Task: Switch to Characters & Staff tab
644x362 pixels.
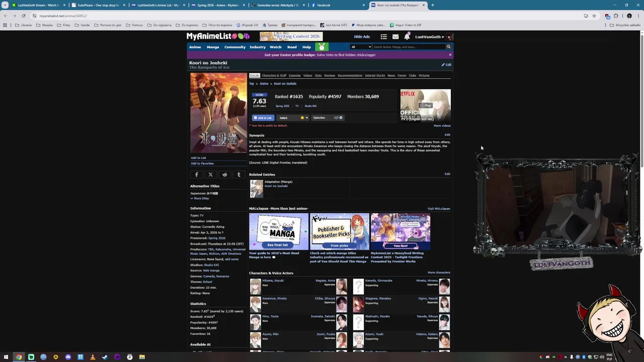Action: pyautogui.click(x=274, y=76)
